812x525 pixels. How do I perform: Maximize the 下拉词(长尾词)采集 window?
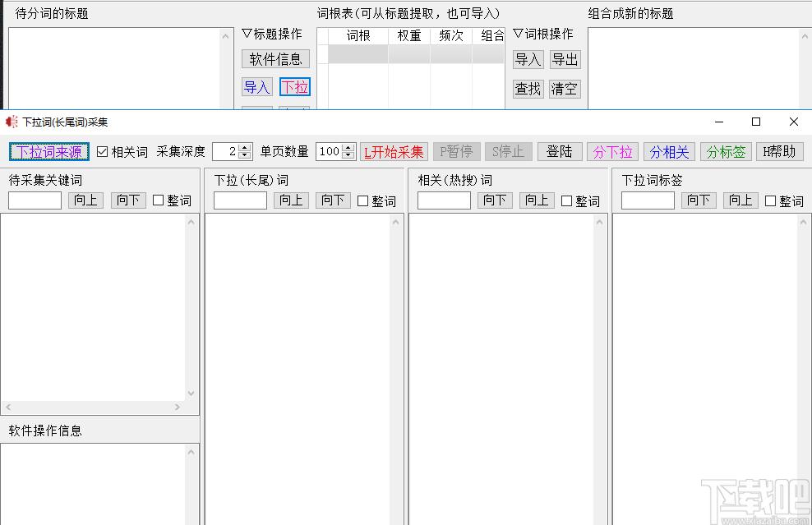pos(756,122)
